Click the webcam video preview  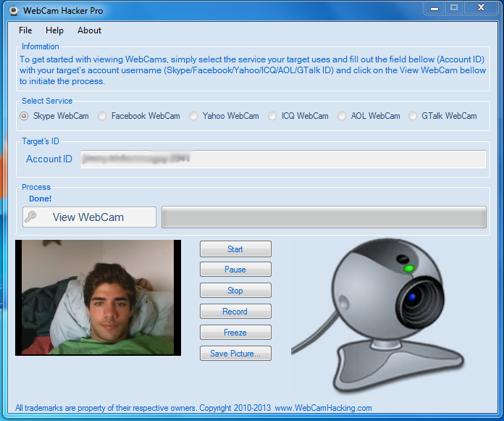coord(98,298)
